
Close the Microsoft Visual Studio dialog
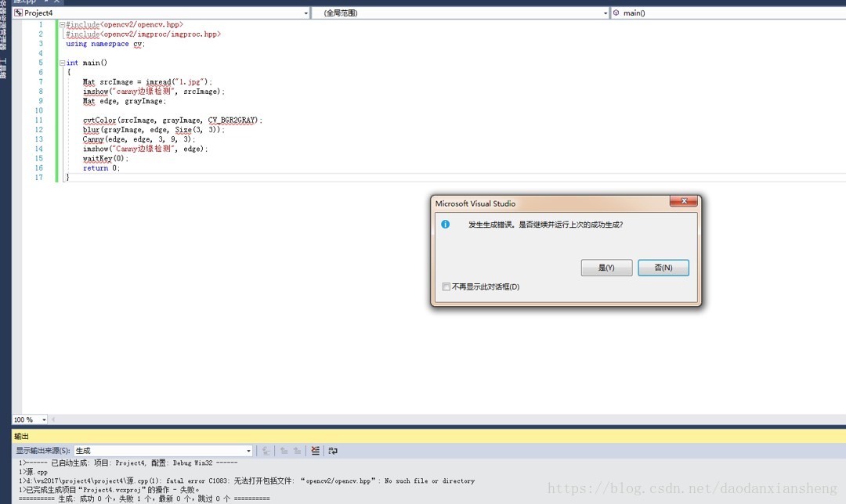(684, 201)
